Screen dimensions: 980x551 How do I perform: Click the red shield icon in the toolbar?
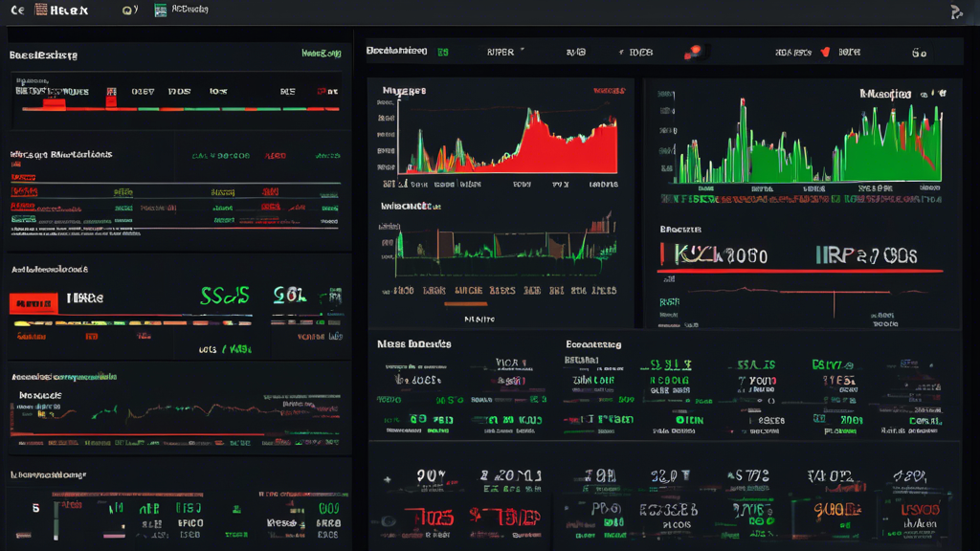pyautogui.click(x=825, y=52)
